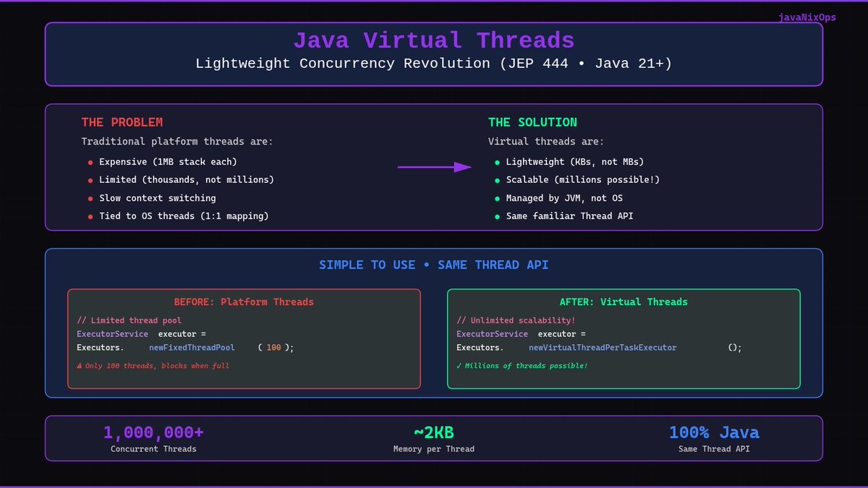This screenshot has height=488, width=868.
Task: Click the 'BEFORE: Platform Threads' panel title
Action: 244,302
